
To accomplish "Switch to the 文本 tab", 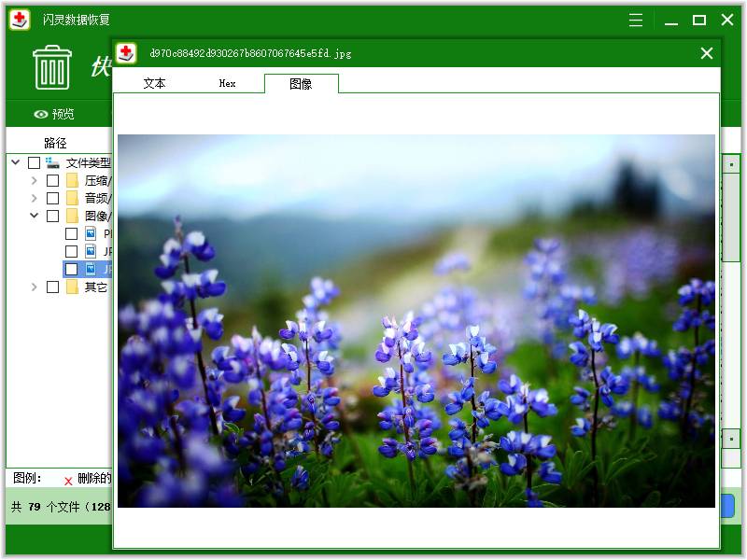I will (x=154, y=83).
